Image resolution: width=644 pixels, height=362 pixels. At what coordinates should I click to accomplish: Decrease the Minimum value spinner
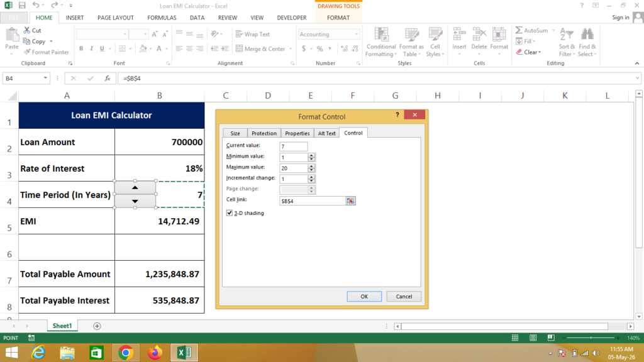coord(311,160)
